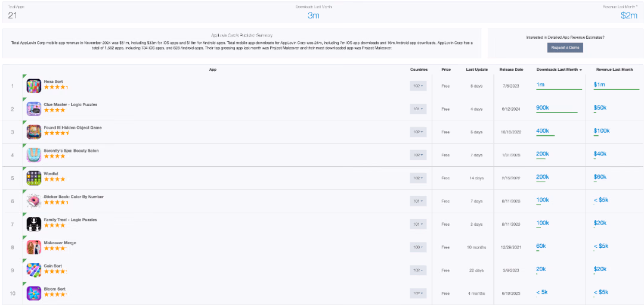Sort by App column header
Viewport: 644px width, 305px height.
(212, 69)
